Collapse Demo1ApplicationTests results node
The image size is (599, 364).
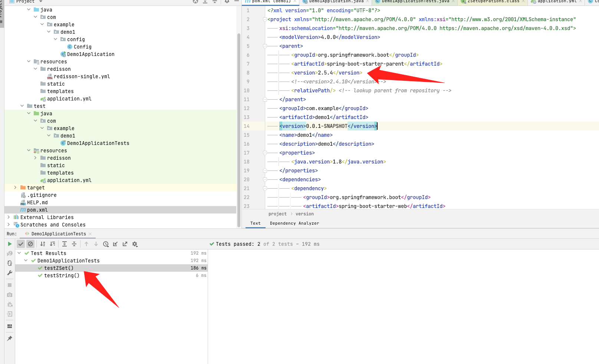pos(26,261)
